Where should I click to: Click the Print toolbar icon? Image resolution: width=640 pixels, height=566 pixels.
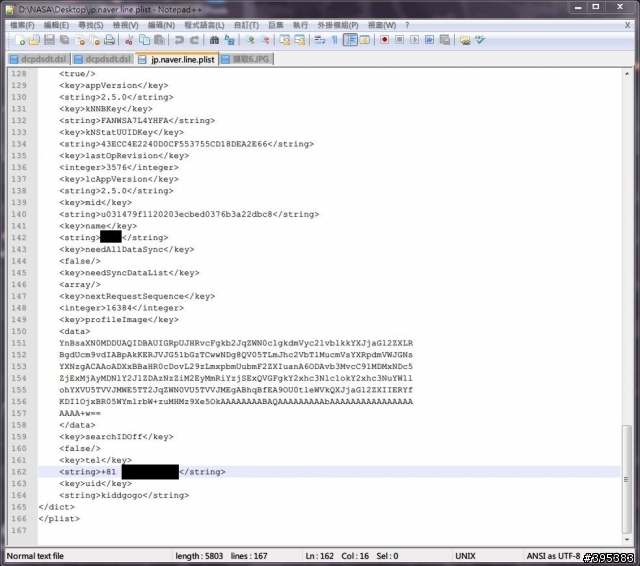109,40
